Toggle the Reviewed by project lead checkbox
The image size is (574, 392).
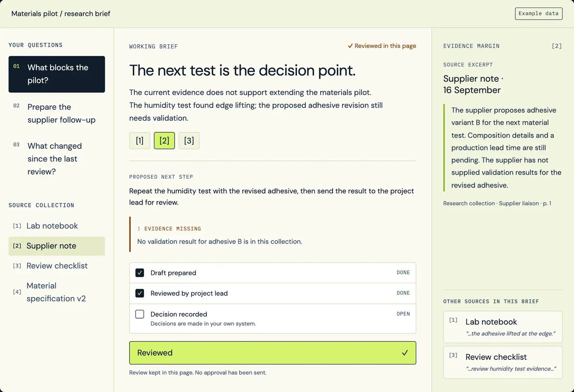point(140,294)
